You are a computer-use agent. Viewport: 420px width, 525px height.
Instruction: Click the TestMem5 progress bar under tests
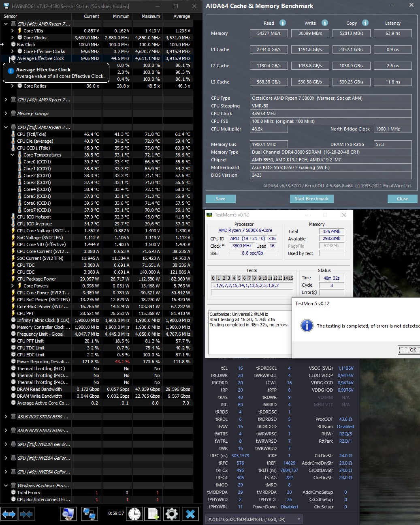click(x=252, y=293)
